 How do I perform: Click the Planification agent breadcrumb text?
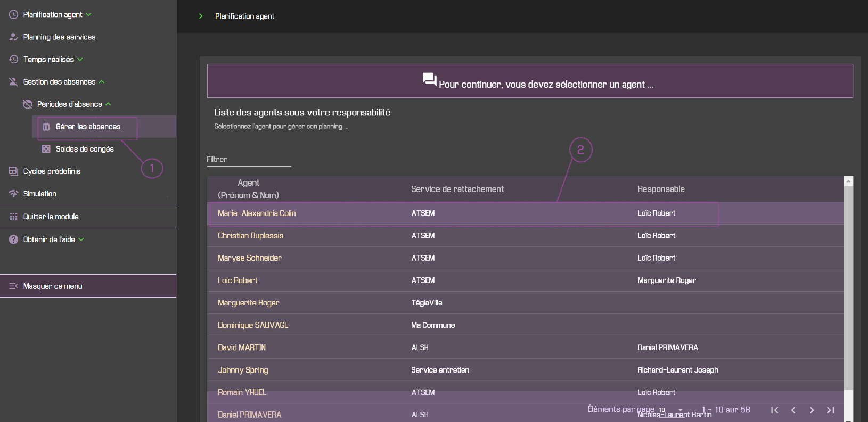[244, 16]
